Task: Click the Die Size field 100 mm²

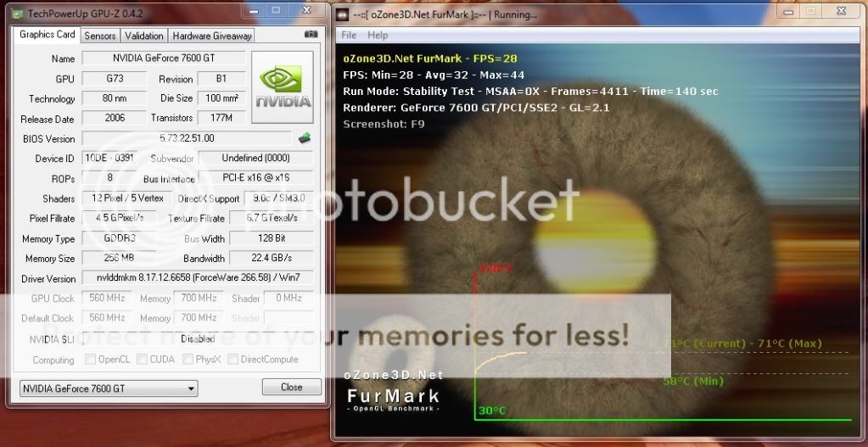Action: 221,98
